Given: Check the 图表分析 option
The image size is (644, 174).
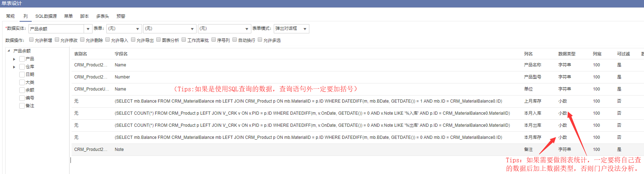Looking at the screenshot, I should (158, 40).
